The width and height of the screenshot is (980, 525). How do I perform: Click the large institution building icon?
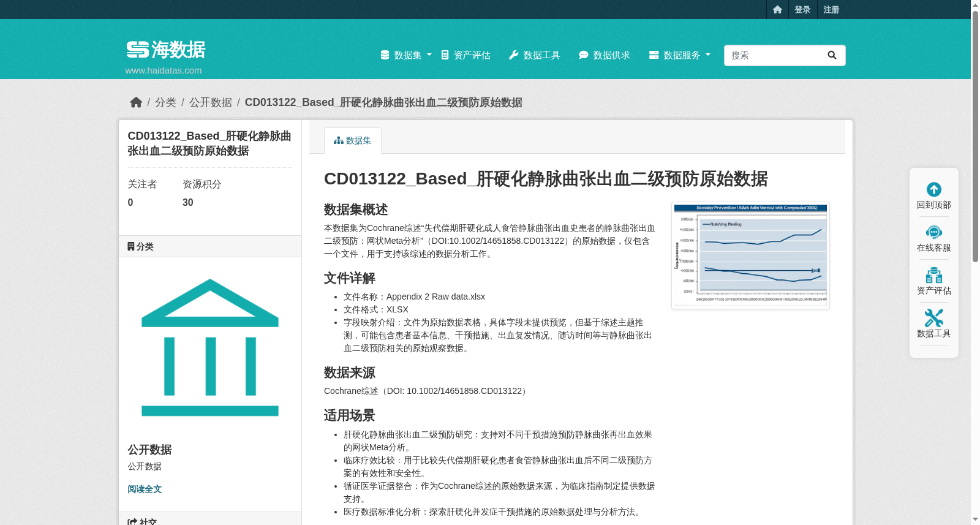click(210, 347)
